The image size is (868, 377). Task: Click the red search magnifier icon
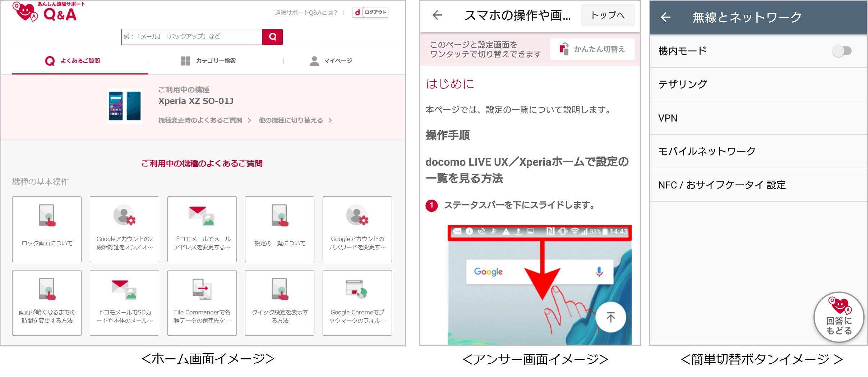click(x=273, y=36)
